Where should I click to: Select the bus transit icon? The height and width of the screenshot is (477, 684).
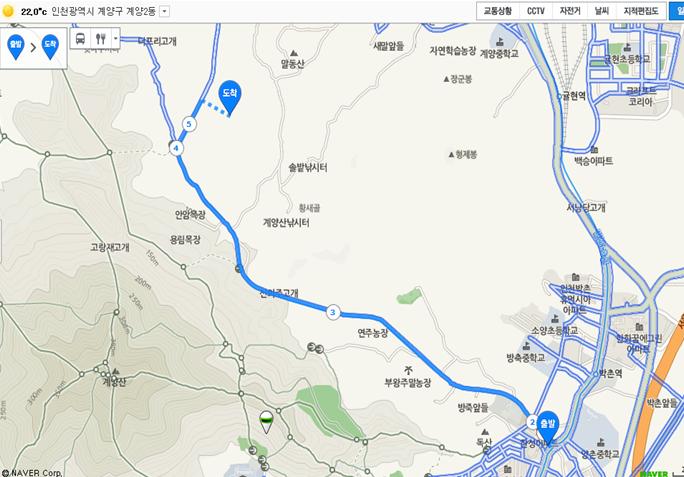pyautogui.click(x=81, y=38)
